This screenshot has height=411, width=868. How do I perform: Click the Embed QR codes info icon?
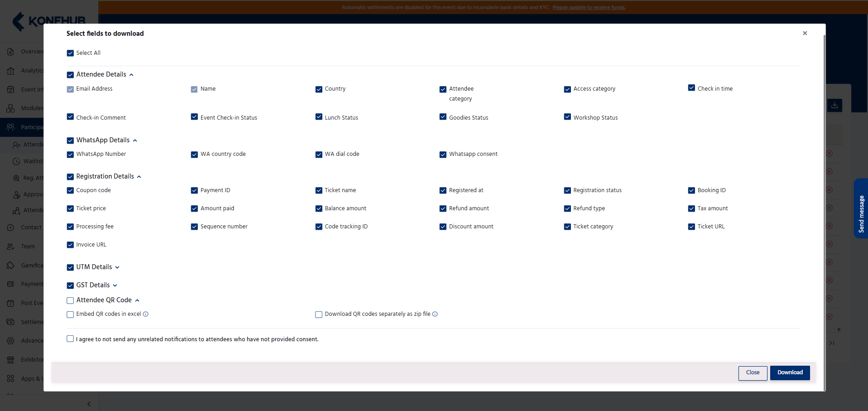pos(146,314)
